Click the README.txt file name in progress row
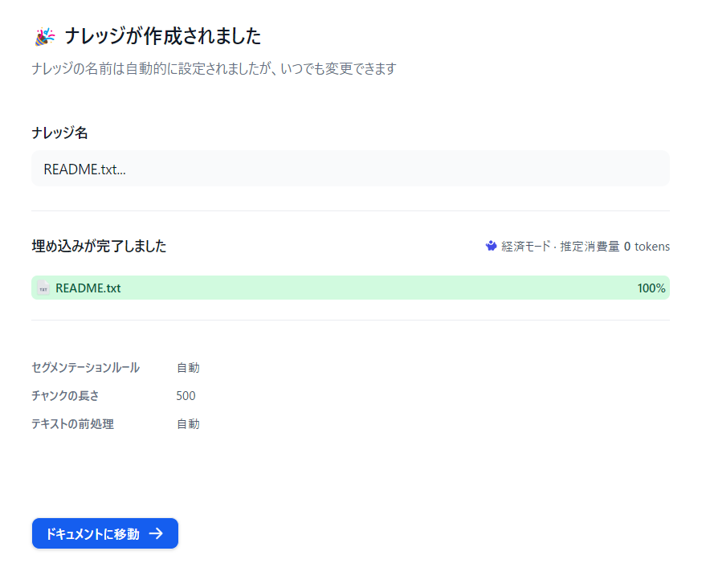Screen dimensions: 702x588 tap(88, 288)
